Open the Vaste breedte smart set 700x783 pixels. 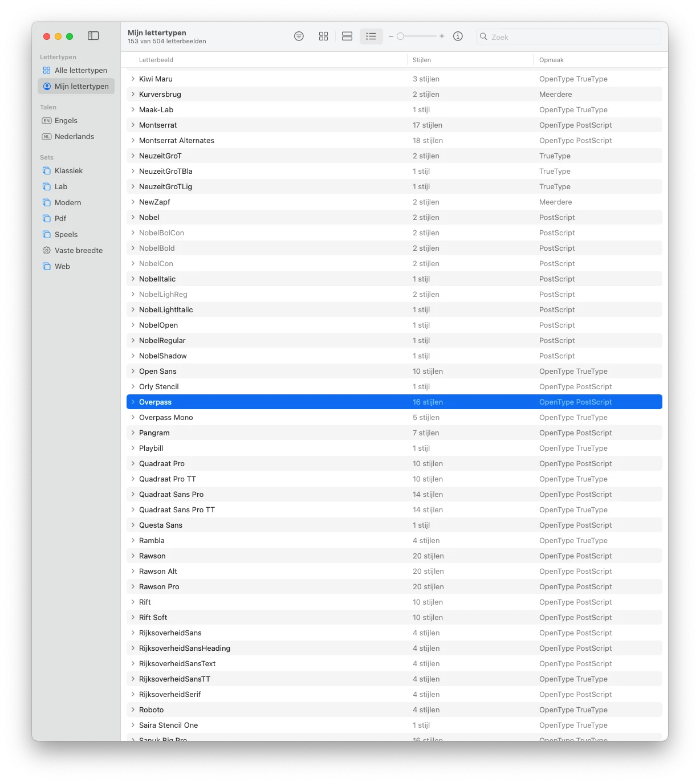pyautogui.click(x=76, y=250)
